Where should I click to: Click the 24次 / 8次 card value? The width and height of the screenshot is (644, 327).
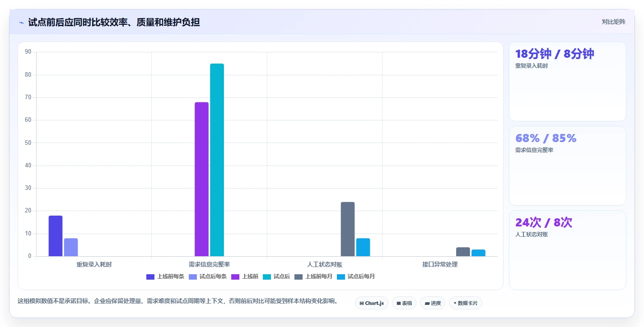click(544, 223)
